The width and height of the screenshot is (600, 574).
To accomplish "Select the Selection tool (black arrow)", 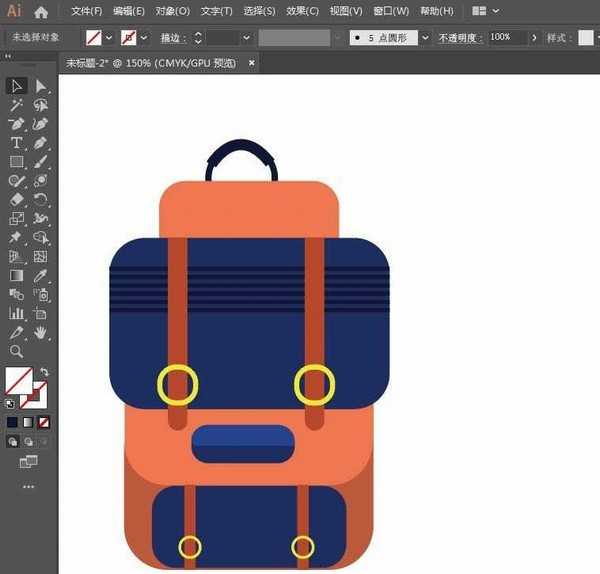I will tap(16, 87).
